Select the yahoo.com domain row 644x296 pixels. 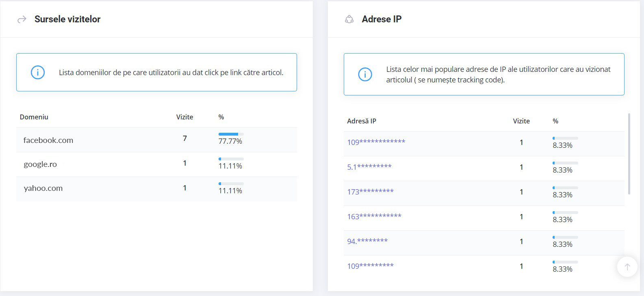(156, 189)
